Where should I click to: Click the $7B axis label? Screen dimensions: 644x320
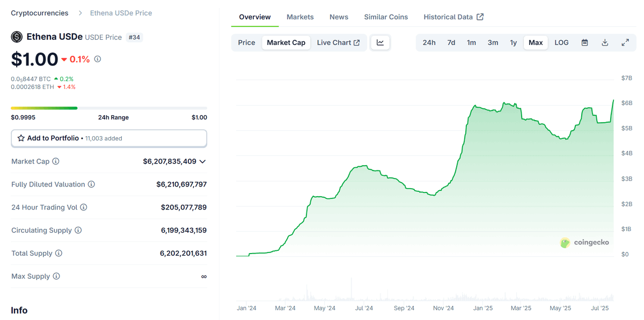[626, 78]
